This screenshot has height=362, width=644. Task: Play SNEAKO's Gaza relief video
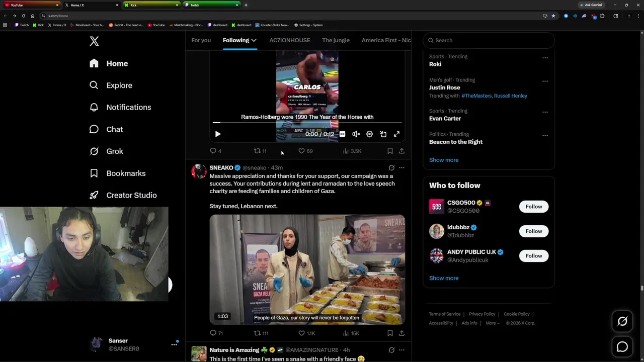307,269
